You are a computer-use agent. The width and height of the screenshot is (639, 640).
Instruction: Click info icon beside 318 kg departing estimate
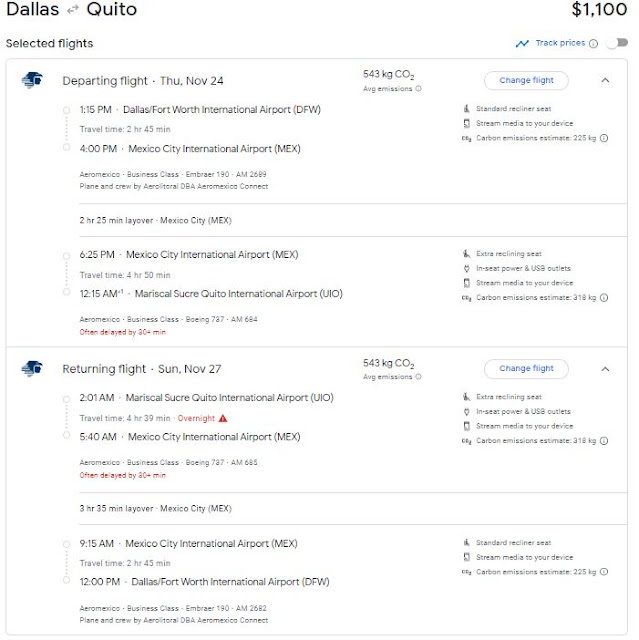604,298
